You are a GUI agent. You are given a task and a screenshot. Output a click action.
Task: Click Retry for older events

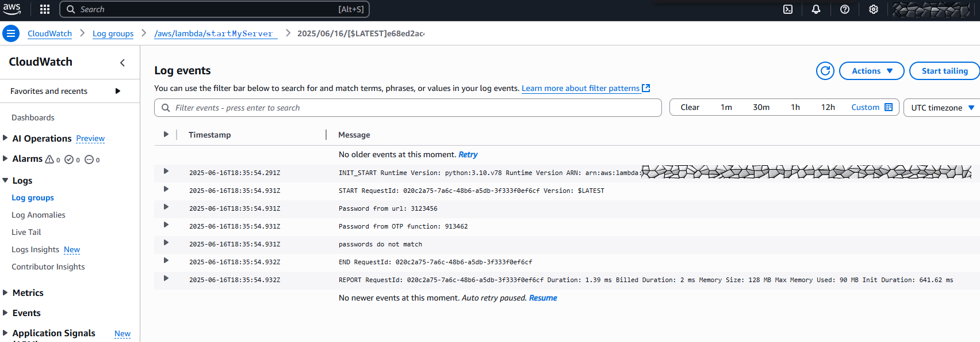point(468,154)
